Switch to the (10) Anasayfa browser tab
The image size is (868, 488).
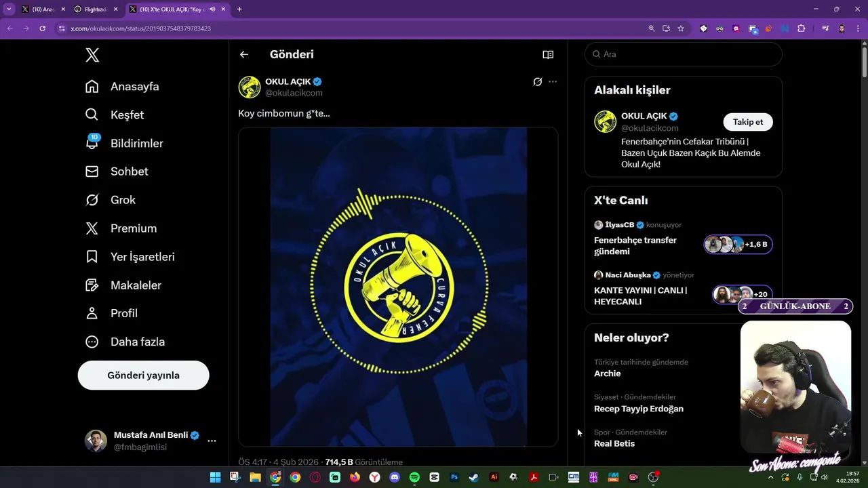tap(42, 9)
